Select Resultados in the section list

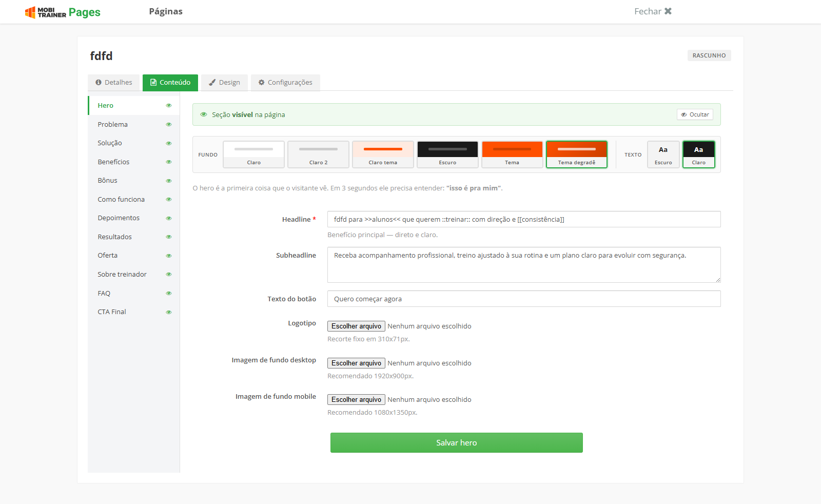pyautogui.click(x=134, y=237)
